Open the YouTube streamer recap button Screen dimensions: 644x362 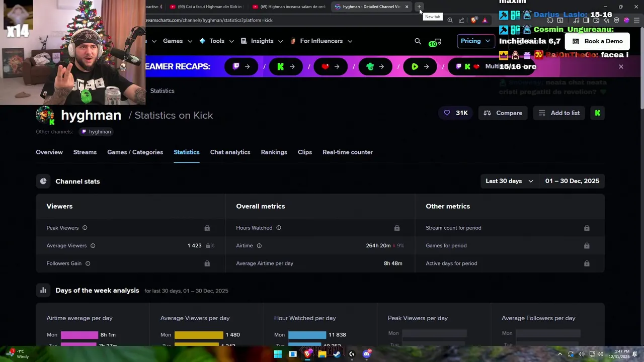331,66
